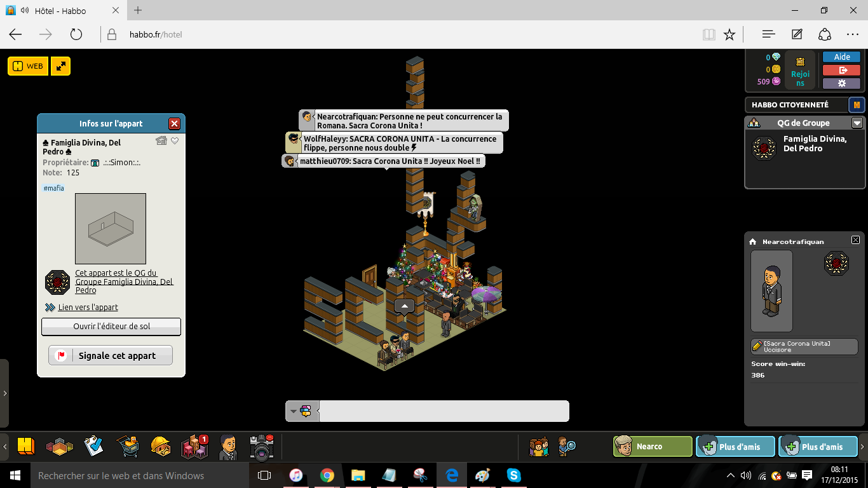868x488 pixels.
Task: Open iTunes from the taskbar
Action: click(x=295, y=475)
